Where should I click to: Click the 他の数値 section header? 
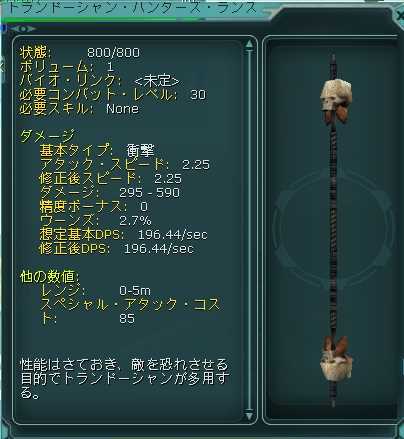coord(50,276)
